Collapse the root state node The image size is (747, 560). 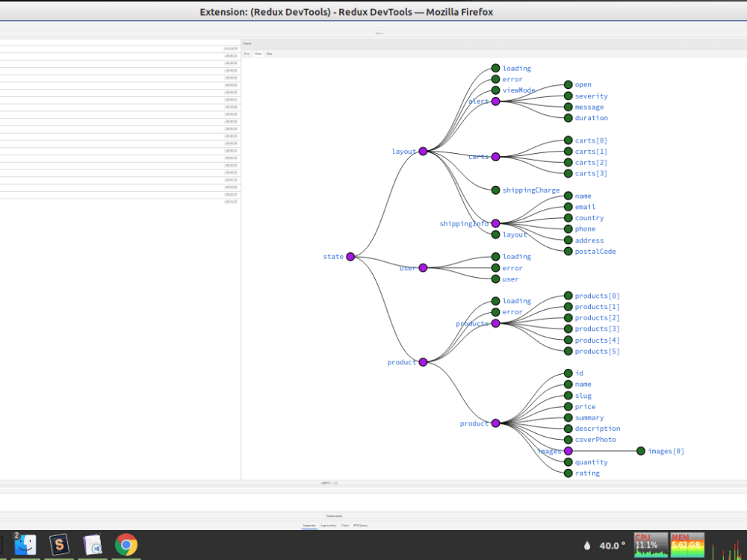pyautogui.click(x=350, y=257)
